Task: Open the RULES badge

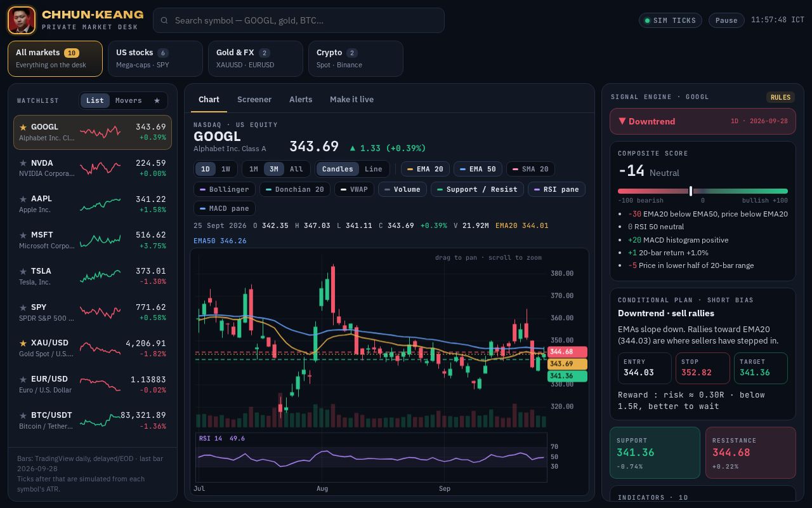Action: tap(780, 97)
